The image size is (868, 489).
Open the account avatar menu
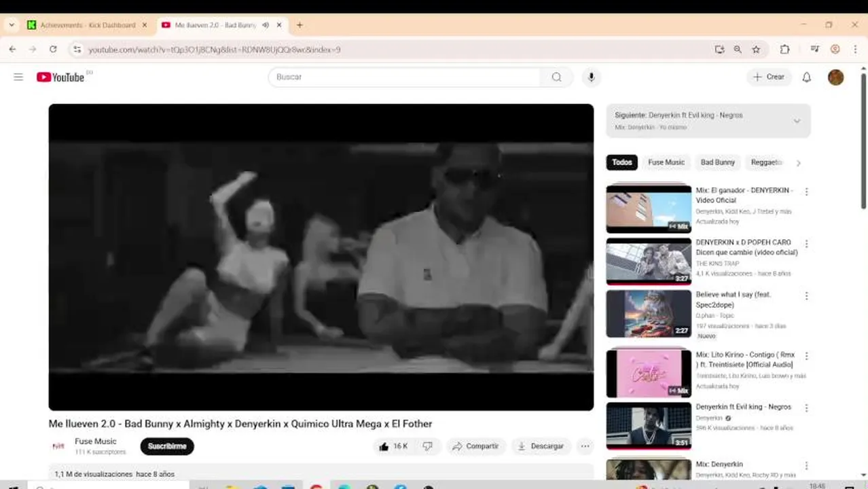[835, 77]
